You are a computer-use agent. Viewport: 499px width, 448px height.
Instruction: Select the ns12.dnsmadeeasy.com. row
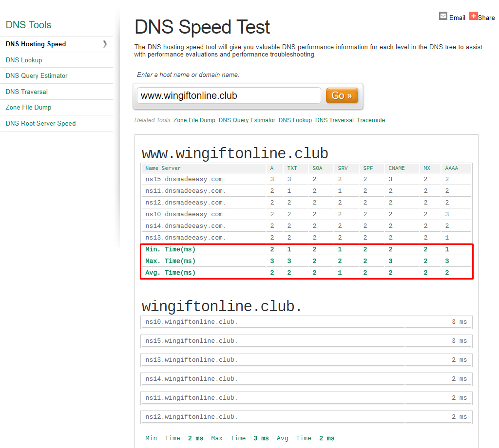tap(306, 203)
